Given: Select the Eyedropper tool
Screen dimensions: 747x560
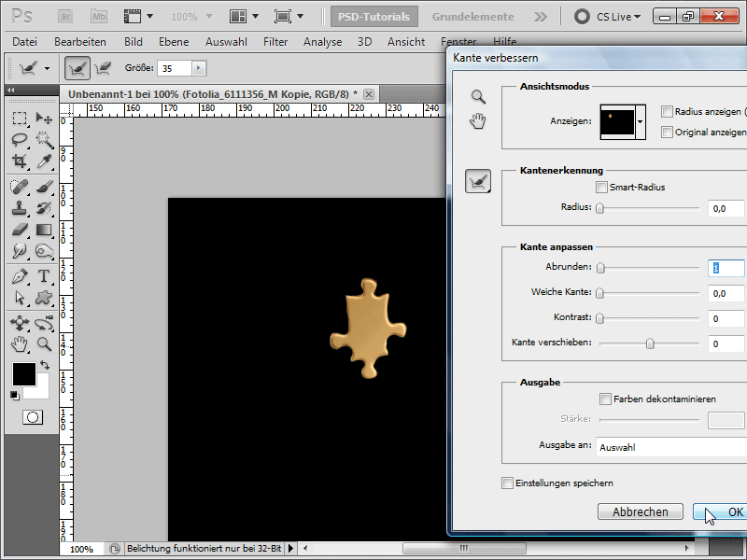Looking at the screenshot, I should click(44, 161).
